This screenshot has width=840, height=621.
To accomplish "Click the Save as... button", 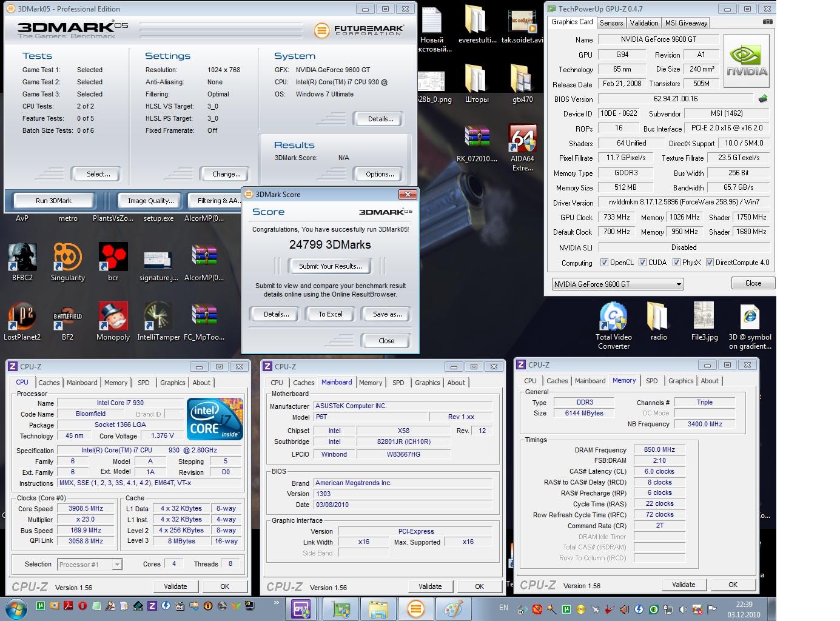I will click(x=387, y=314).
